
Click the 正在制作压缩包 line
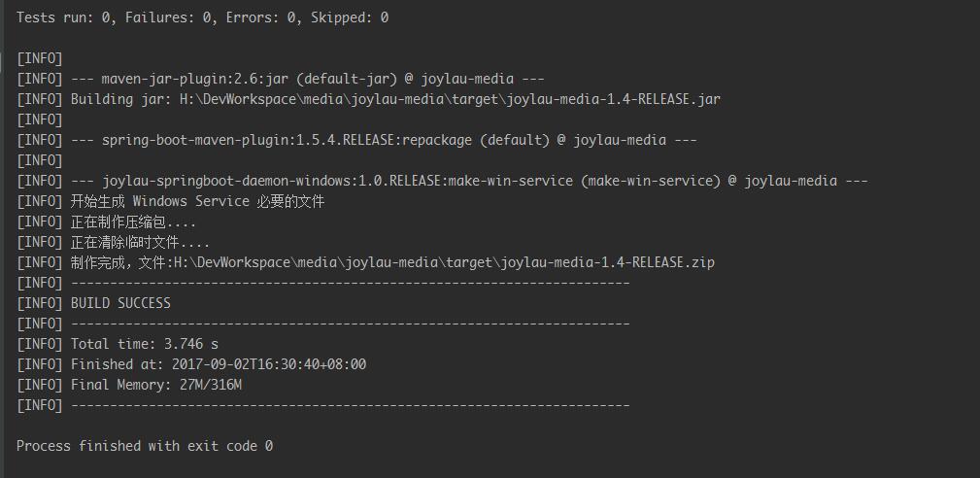(106, 222)
